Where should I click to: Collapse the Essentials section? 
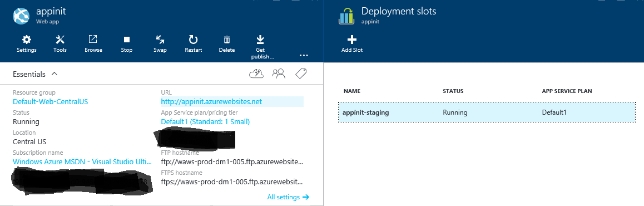54,74
